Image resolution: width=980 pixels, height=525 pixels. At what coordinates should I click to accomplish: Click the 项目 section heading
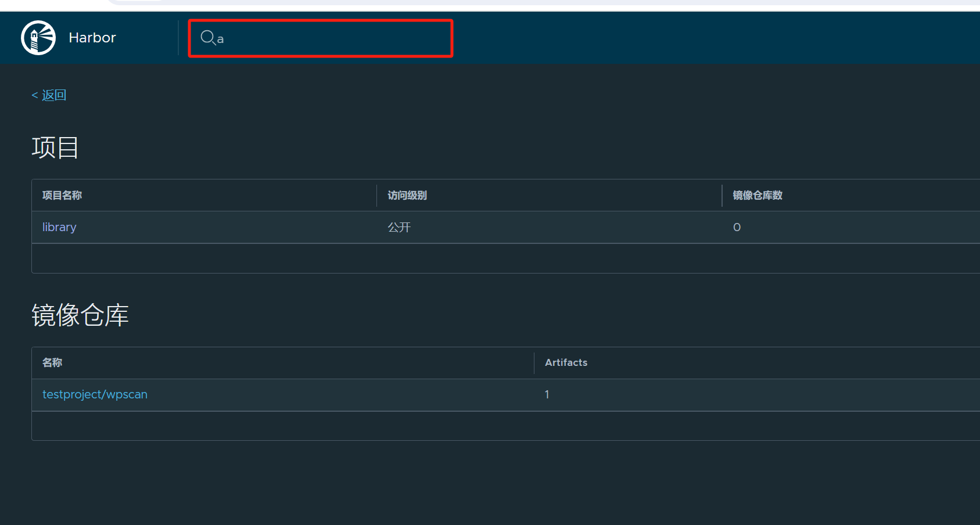click(55, 148)
